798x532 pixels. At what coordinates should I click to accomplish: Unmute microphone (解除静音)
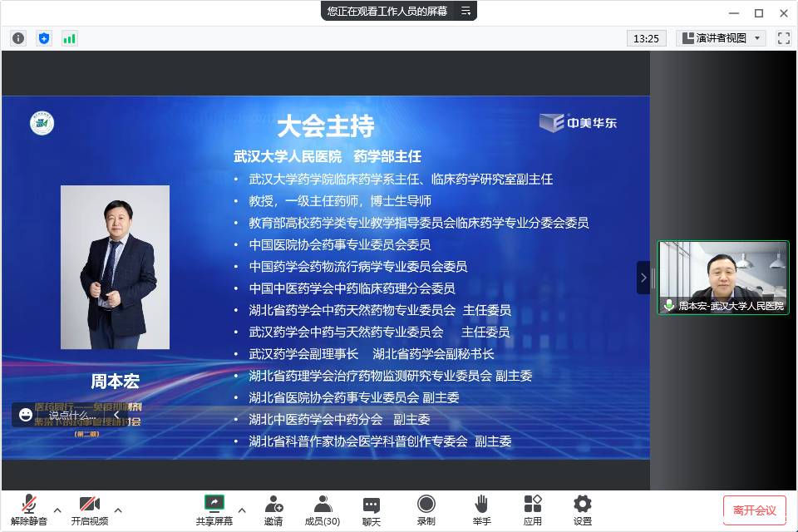tap(29, 509)
